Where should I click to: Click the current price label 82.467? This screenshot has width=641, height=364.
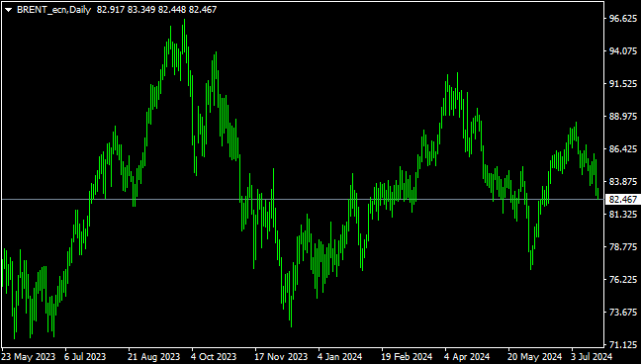pos(623,199)
